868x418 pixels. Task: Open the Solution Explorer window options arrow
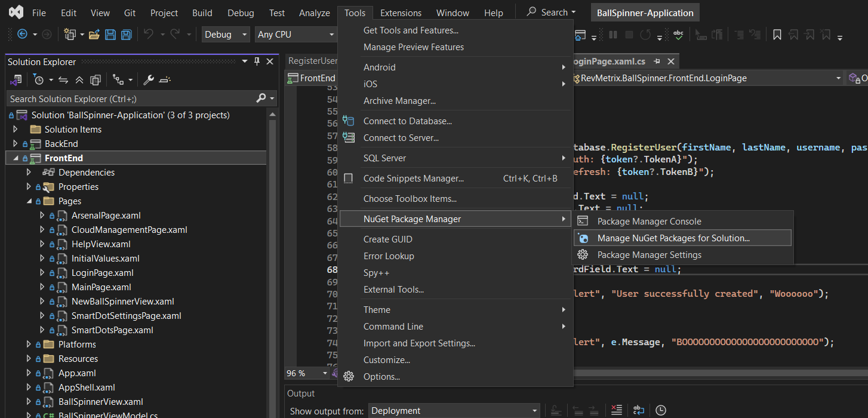245,62
